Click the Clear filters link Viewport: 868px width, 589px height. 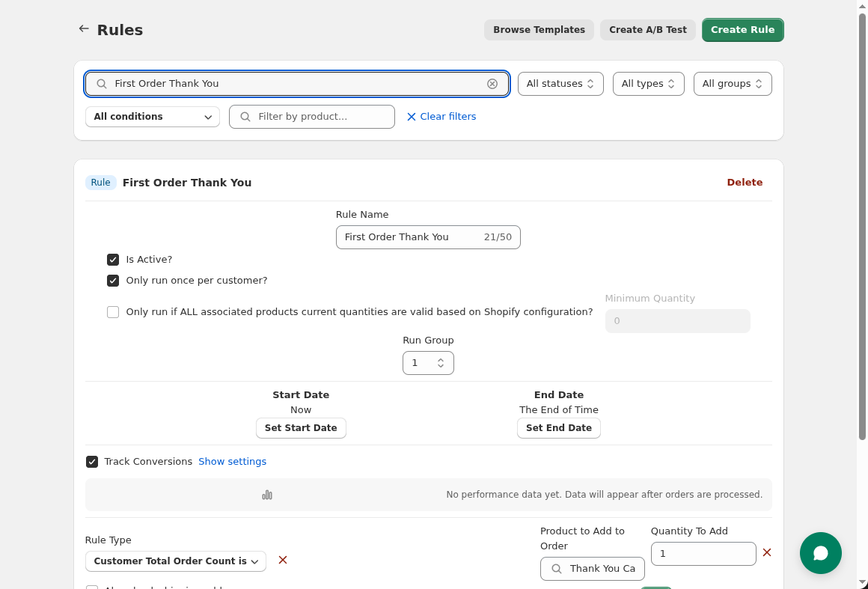coord(441,117)
